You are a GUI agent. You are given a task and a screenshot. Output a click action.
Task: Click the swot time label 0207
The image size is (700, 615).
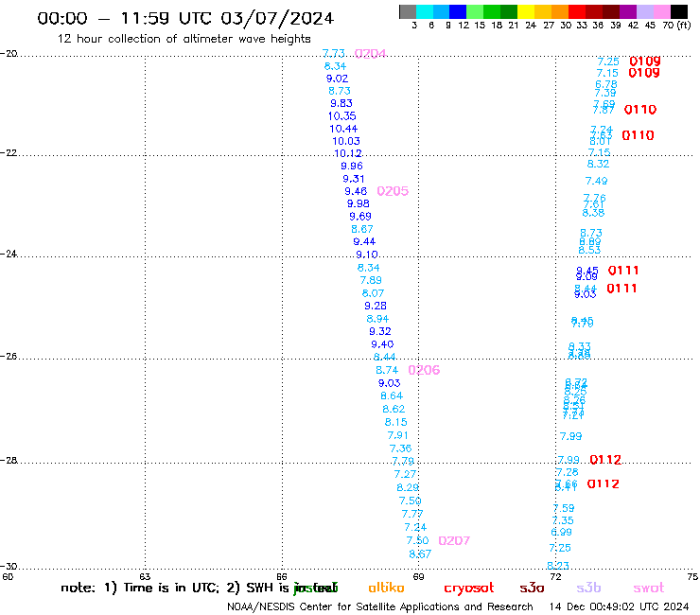454,541
